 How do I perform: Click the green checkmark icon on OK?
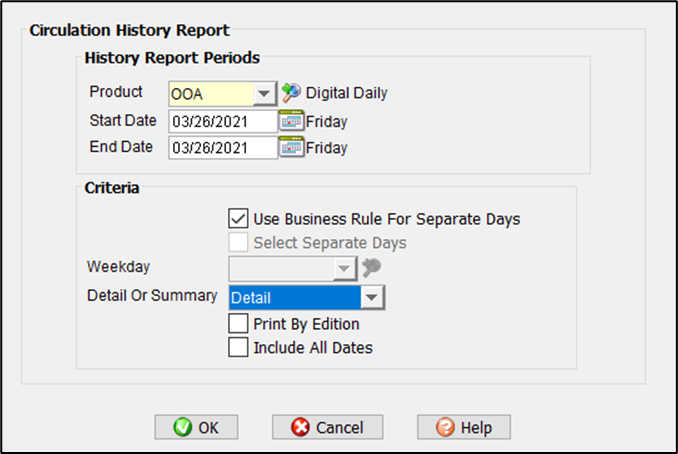point(183,427)
